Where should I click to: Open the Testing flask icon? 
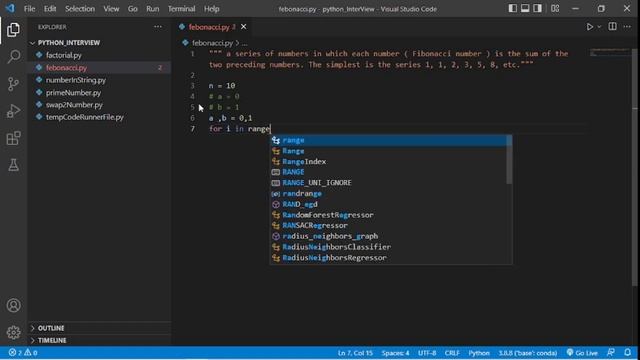(x=13, y=165)
